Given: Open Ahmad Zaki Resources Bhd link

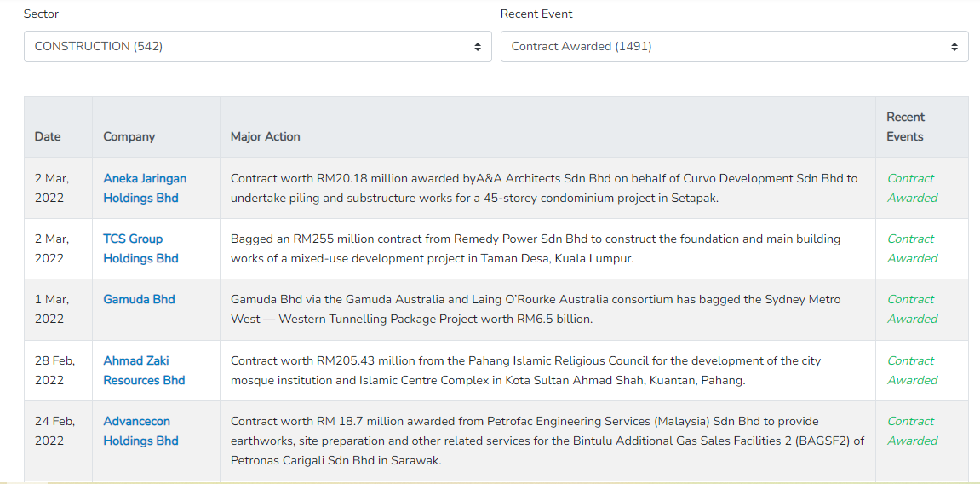Looking at the screenshot, I should click(143, 371).
